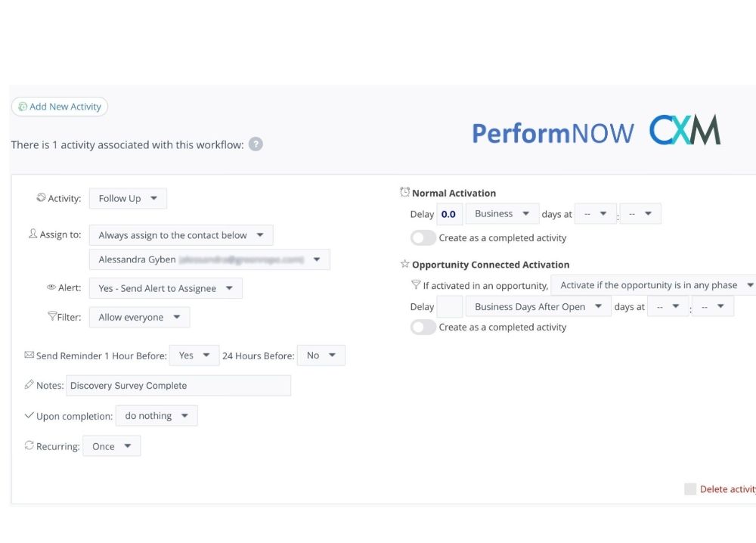
Task: Open the Activity dropdown showing Follow Up
Action: pos(128,198)
